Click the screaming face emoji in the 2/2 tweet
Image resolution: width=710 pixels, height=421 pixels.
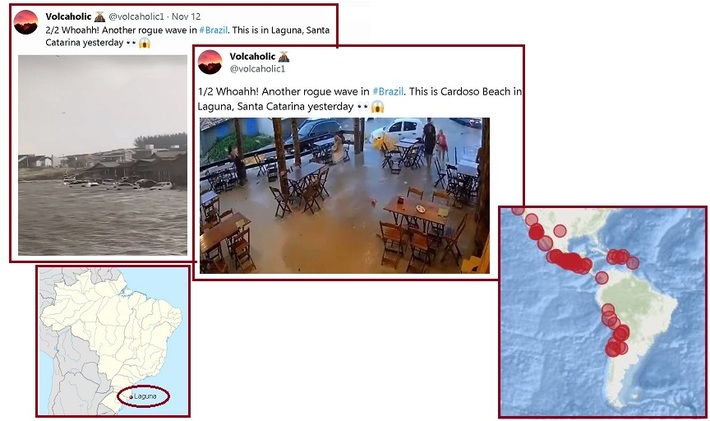(144, 43)
